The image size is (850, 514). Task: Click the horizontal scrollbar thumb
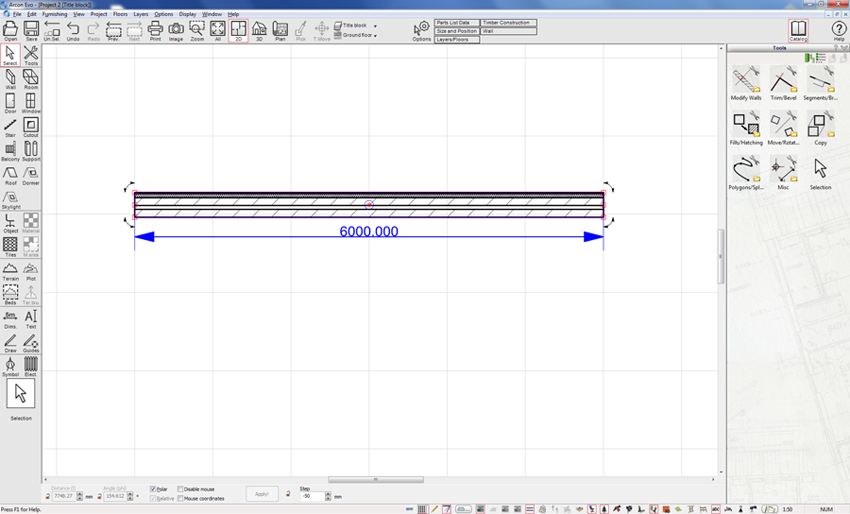click(x=376, y=479)
